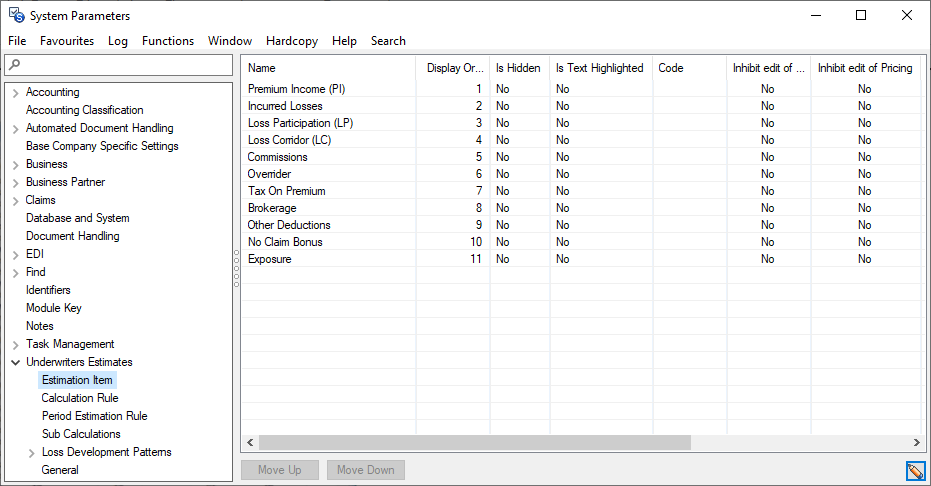Screen dimensions: 931x486
Task: Open the Favourites menu
Action: 67,41
